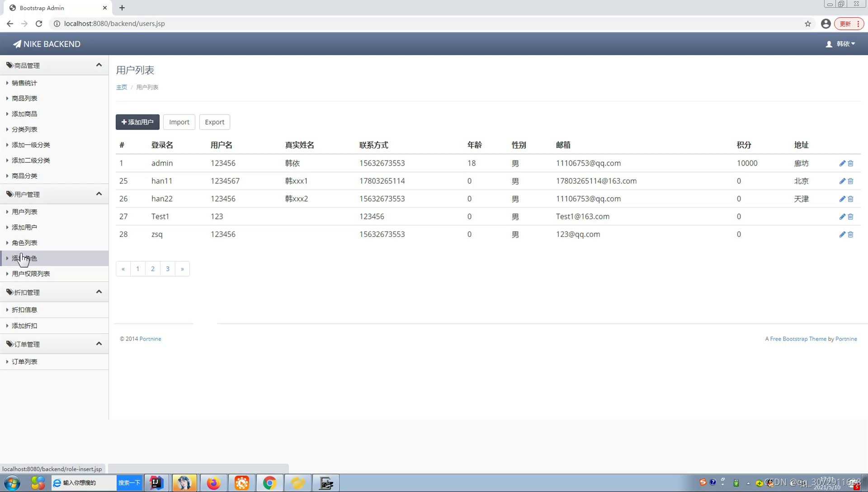Go to 添加折扣 page
Image resolution: width=868 pixels, height=492 pixels.
[x=24, y=326]
